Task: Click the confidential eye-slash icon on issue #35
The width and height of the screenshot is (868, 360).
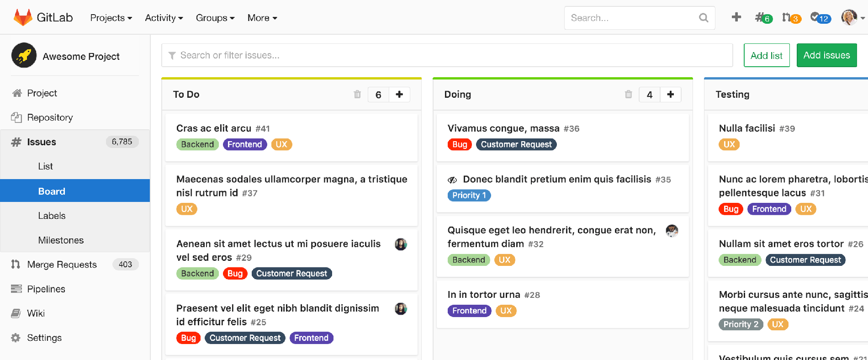Action: point(452,180)
